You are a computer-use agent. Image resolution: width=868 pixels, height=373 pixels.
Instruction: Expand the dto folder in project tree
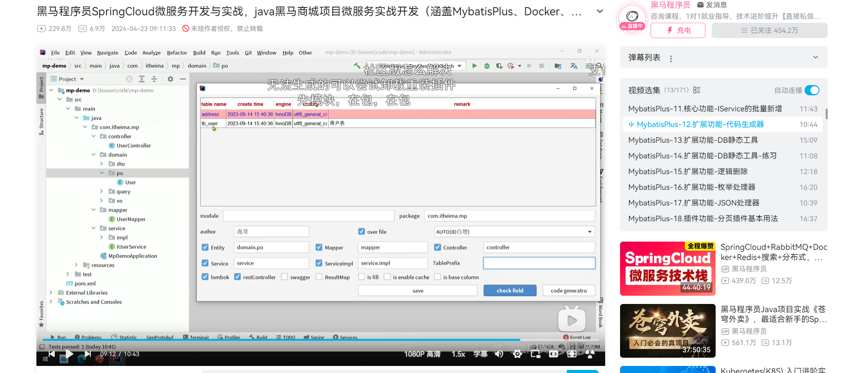click(102, 164)
